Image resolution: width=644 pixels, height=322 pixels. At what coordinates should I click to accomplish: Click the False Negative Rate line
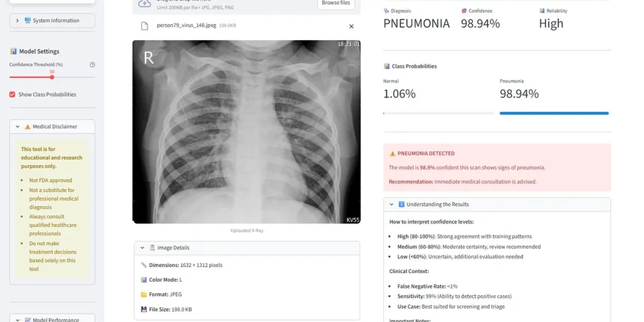coord(427,286)
